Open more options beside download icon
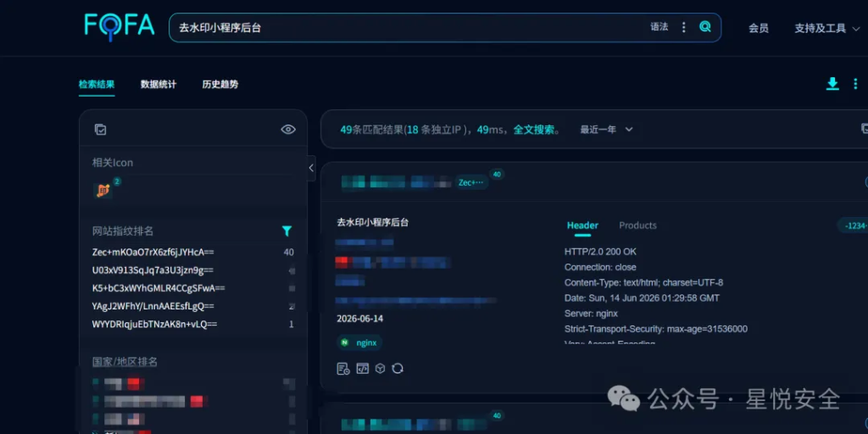 855,84
